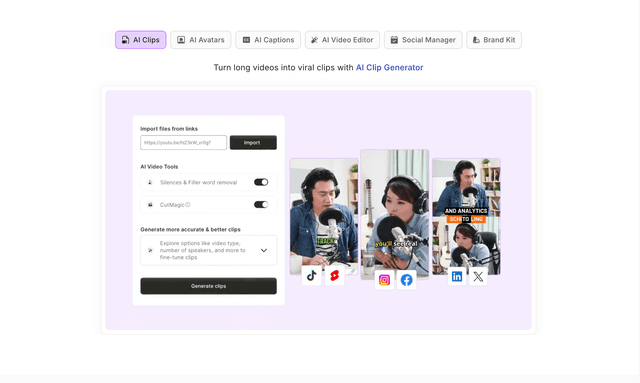The height and width of the screenshot is (383, 640).
Task: Open the Social Manager tab
Action: click(423, 40)
